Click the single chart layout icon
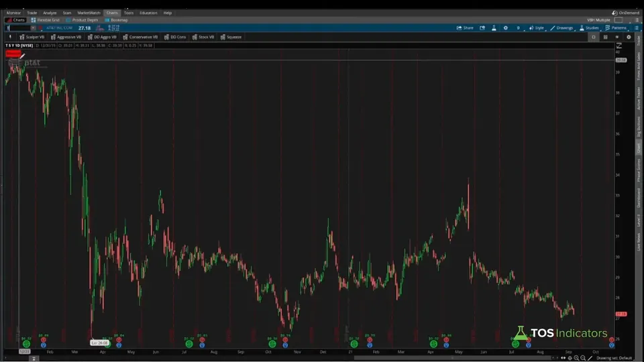 point(594,37)
